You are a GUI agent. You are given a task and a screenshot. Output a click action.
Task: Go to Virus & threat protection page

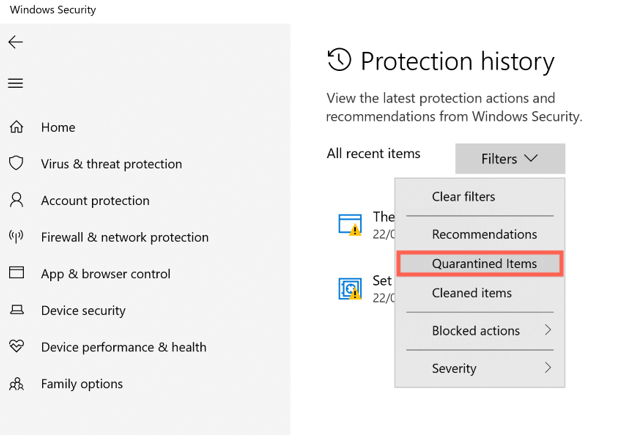coord(111,164)
